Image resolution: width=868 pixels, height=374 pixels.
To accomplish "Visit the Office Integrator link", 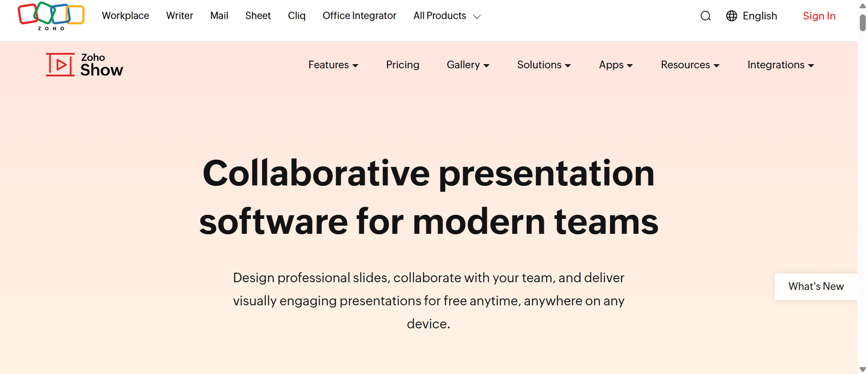I will pyautogui.click(x=359, y=16).
